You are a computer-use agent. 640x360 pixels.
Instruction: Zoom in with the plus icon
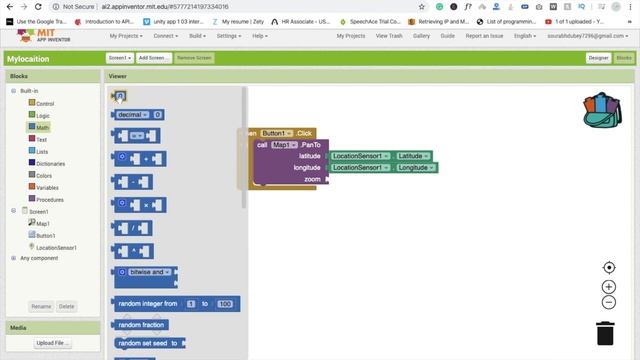coord(609,287)
